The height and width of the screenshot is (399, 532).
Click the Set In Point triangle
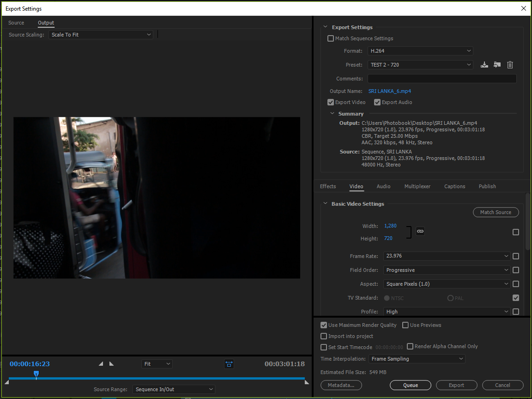101,364
